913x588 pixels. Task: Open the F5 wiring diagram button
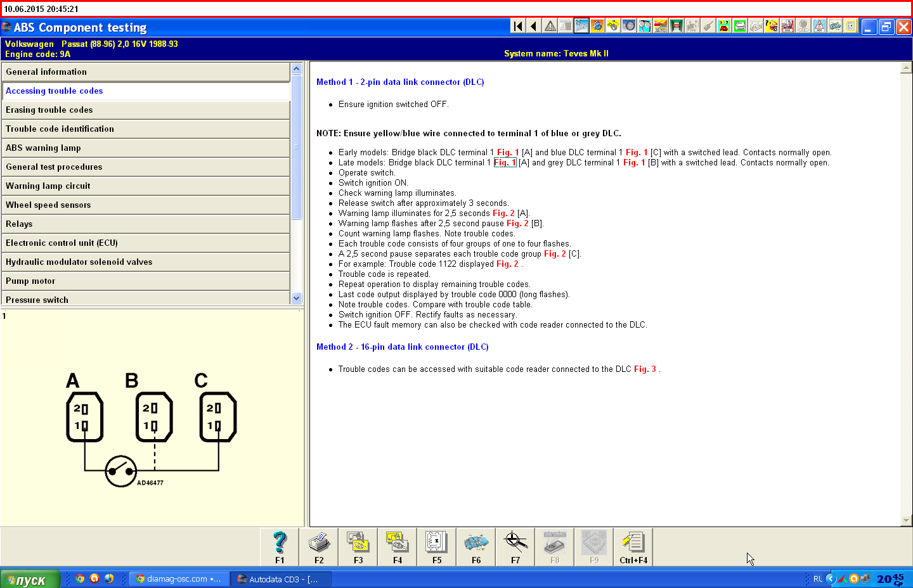(437, 547)
